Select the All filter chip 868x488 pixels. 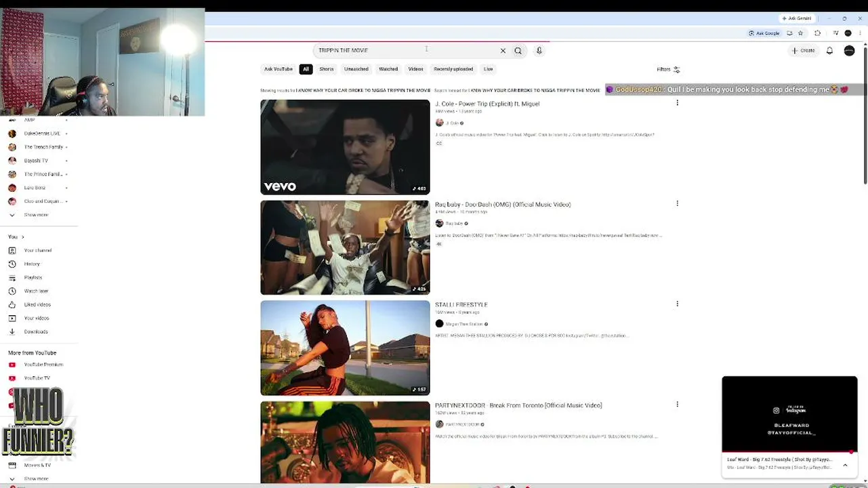tap(306, 69)
